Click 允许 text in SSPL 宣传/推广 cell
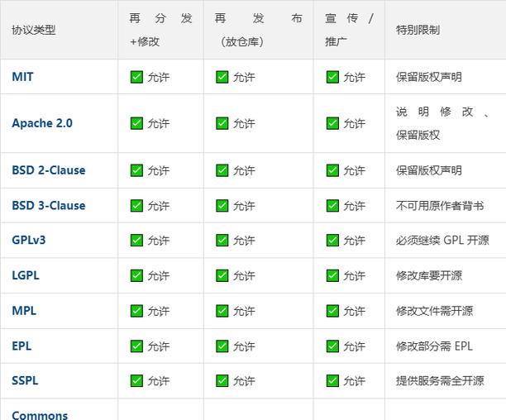Image resolution: width=506 pixels, height=420 pixels. (x=354, y=380)
